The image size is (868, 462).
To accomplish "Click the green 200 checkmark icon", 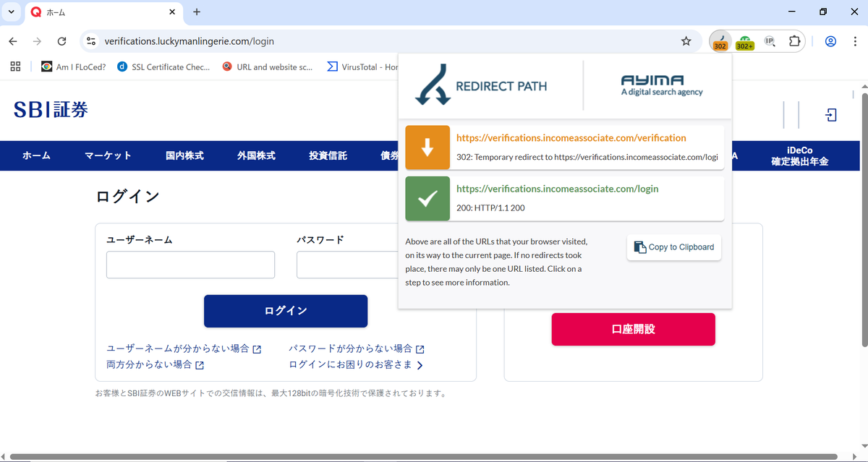I will [427, 198].
